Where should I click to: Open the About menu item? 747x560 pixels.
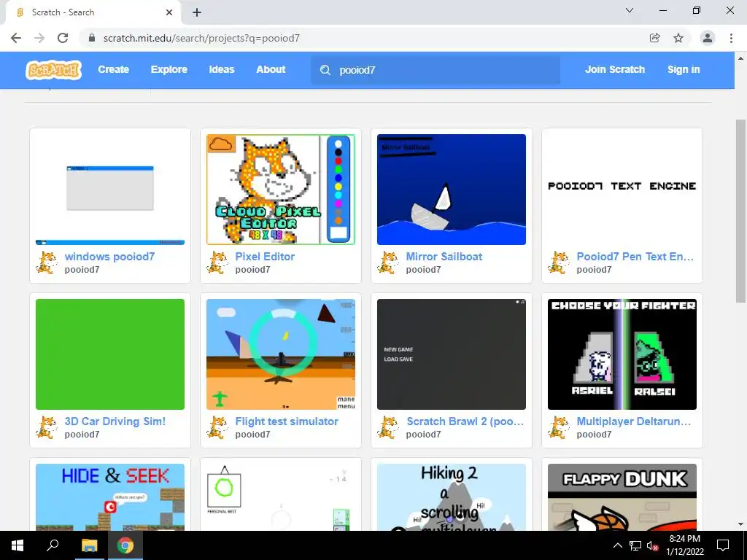point(271,69)
